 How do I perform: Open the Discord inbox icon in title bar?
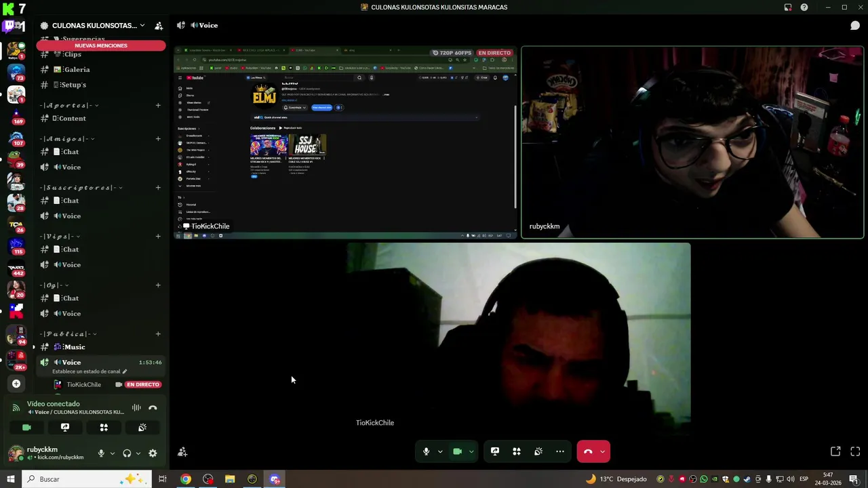[x=788, y=7]
